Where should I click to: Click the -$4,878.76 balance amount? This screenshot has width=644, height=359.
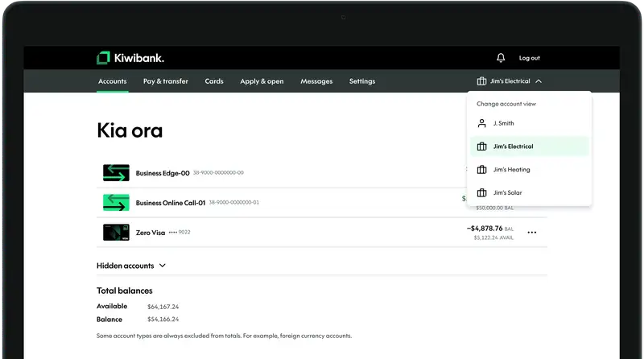[x=485, y=229]
